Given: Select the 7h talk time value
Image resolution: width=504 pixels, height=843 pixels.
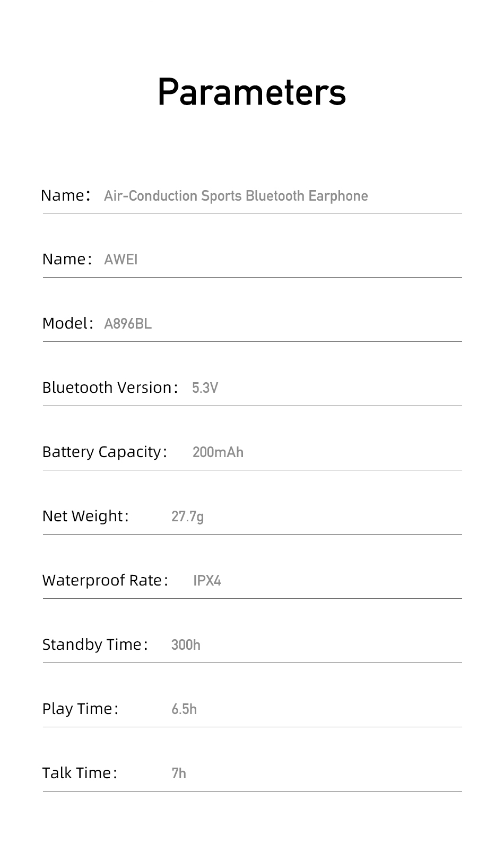Looking at the screenshot, I should pyautogui.click(x=179, y=773).
